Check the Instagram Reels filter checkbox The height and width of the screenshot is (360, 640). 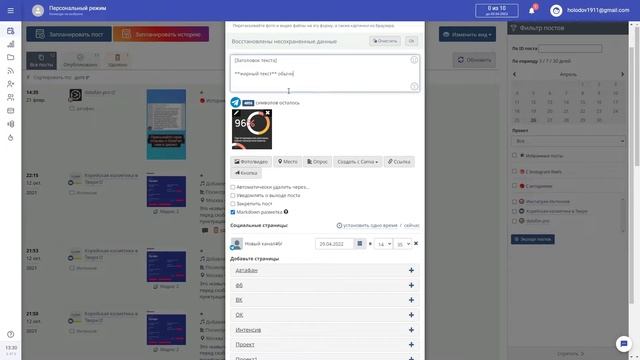(x=514, y=171)
